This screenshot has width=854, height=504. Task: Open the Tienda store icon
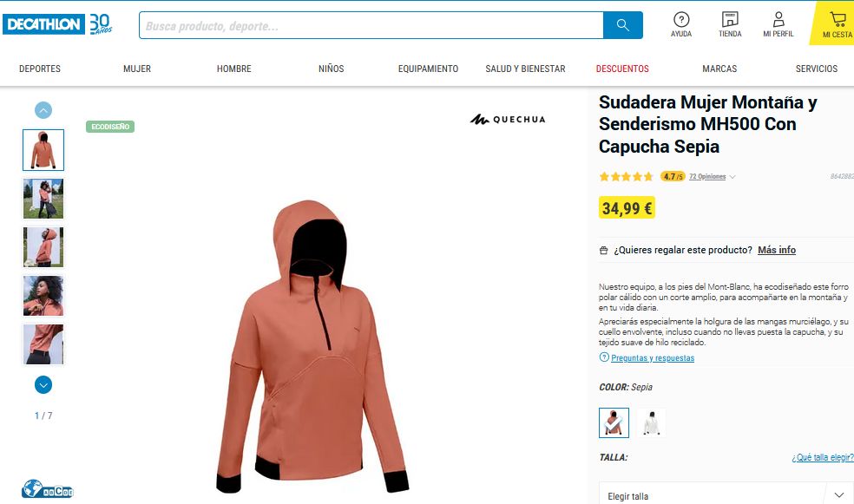(x=730, y=24)
